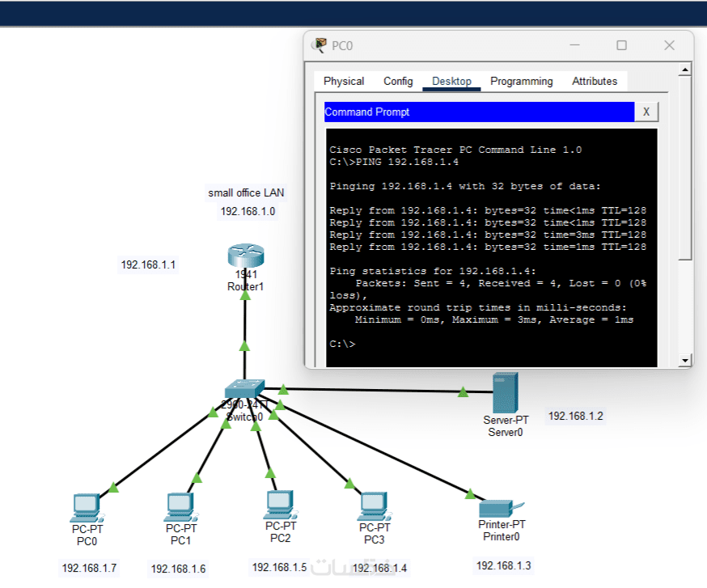Viewport: 707px width, 588px height.
Task: Click the scrollbar down arrow in PC0 window
Action: pyautogui.click(x=685, y=360)
